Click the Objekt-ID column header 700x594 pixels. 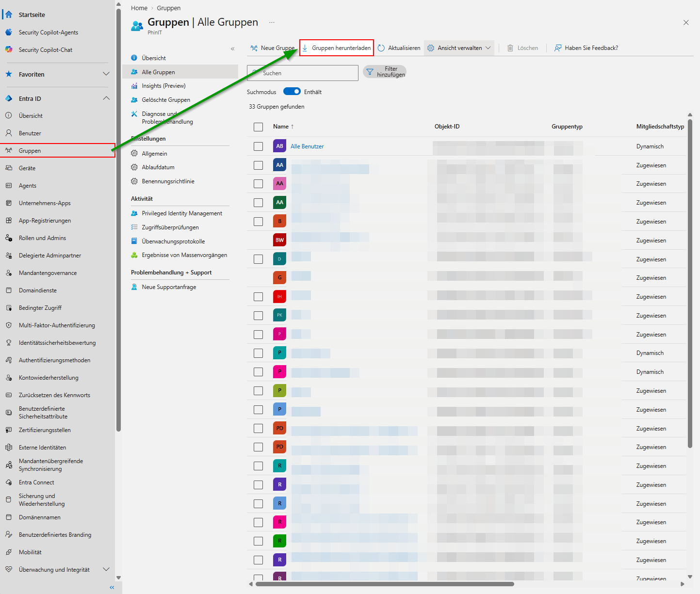[x=447, y=127]
